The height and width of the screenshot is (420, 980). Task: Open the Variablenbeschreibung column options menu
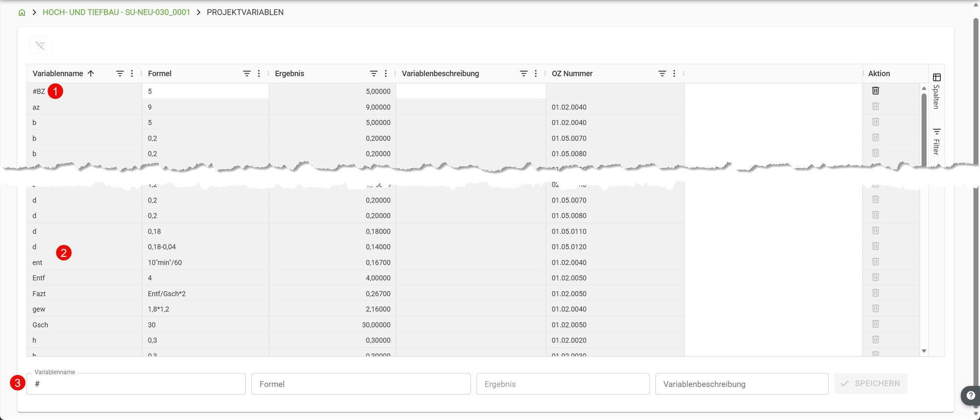536,74
